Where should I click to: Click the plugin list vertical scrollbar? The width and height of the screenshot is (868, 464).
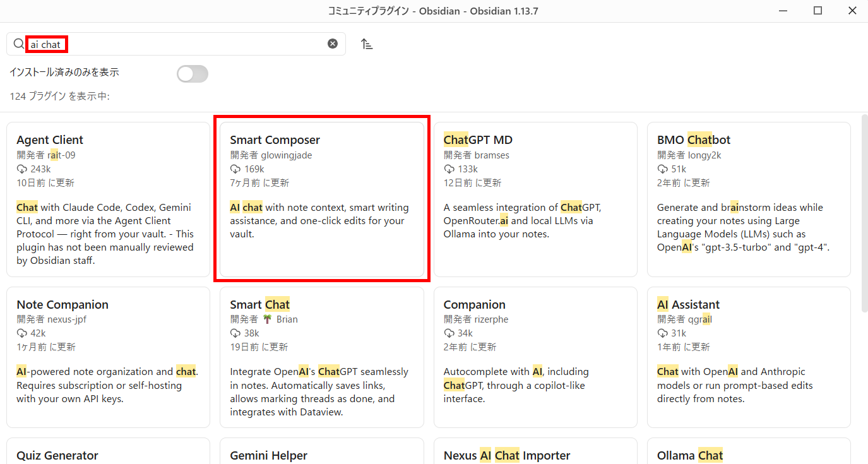click(x=864, y=213)
